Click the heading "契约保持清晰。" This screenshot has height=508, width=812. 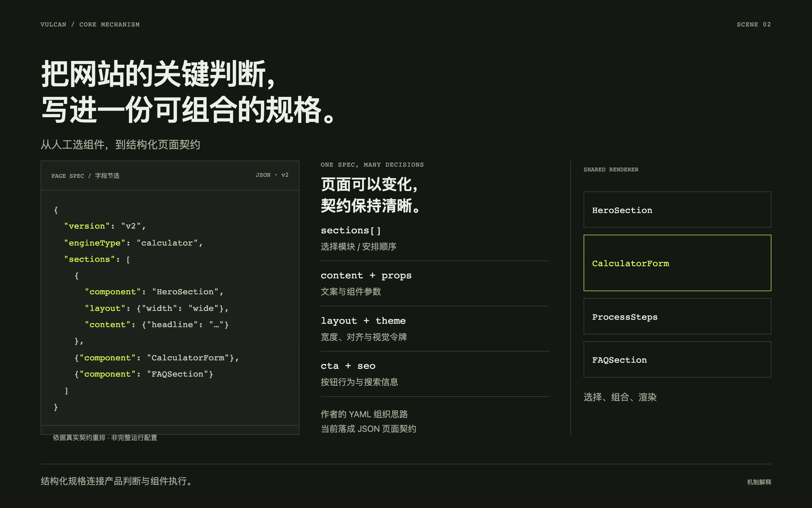370,206
